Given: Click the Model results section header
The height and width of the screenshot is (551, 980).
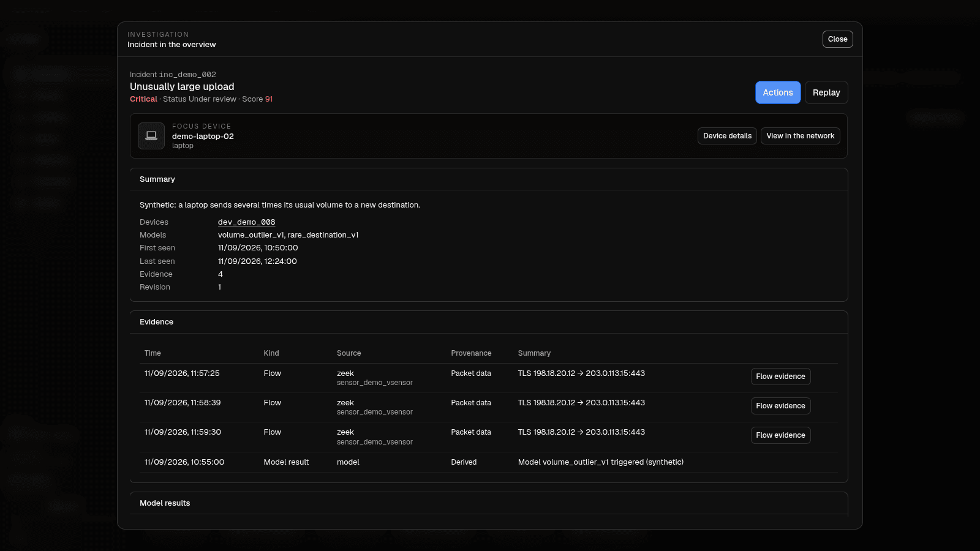Looking at the screenshot, I should pyautogui.click(x=165, y=503).
